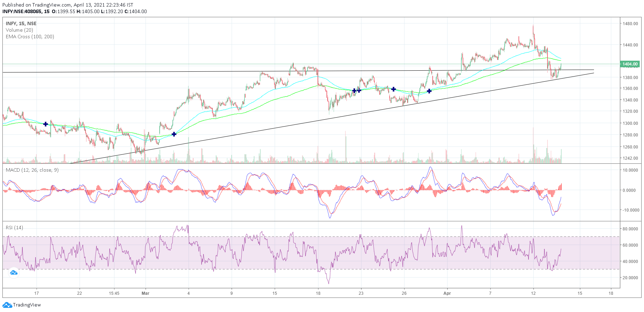Click the 20.0000 RSI axis label
644x312 pixels.
tap(630, 278)
